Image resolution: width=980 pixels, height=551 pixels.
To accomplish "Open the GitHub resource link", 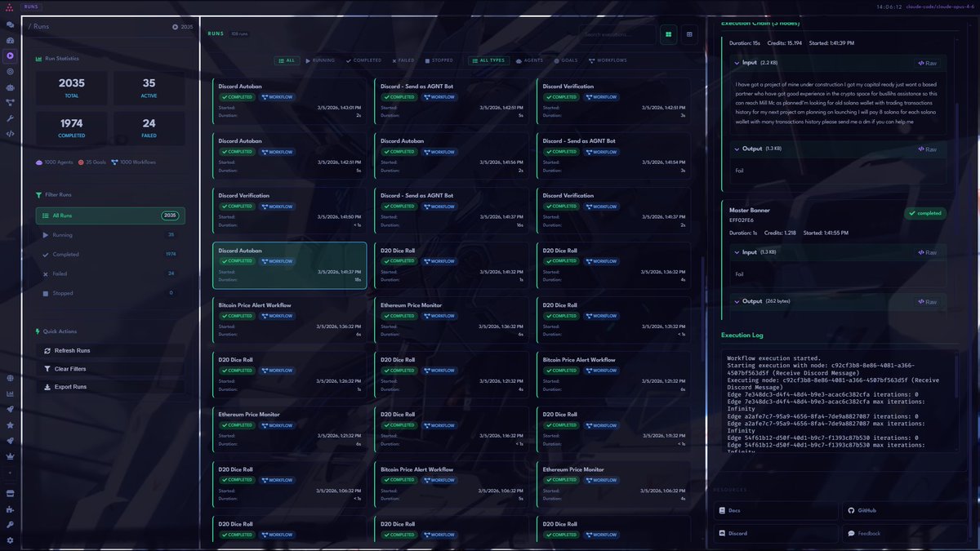I will click(906, 511).
